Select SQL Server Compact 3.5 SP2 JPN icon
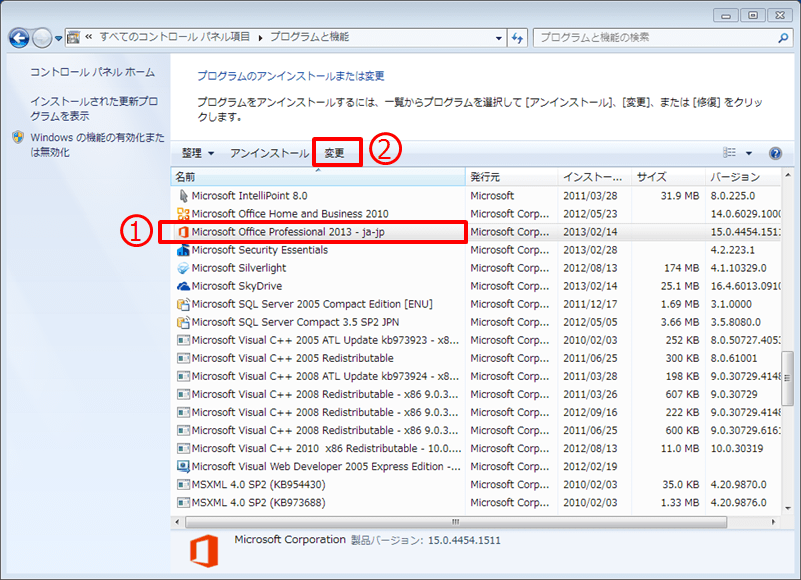Image resolution: width=801 pixels, height=580 pixels. click(183, 322)
